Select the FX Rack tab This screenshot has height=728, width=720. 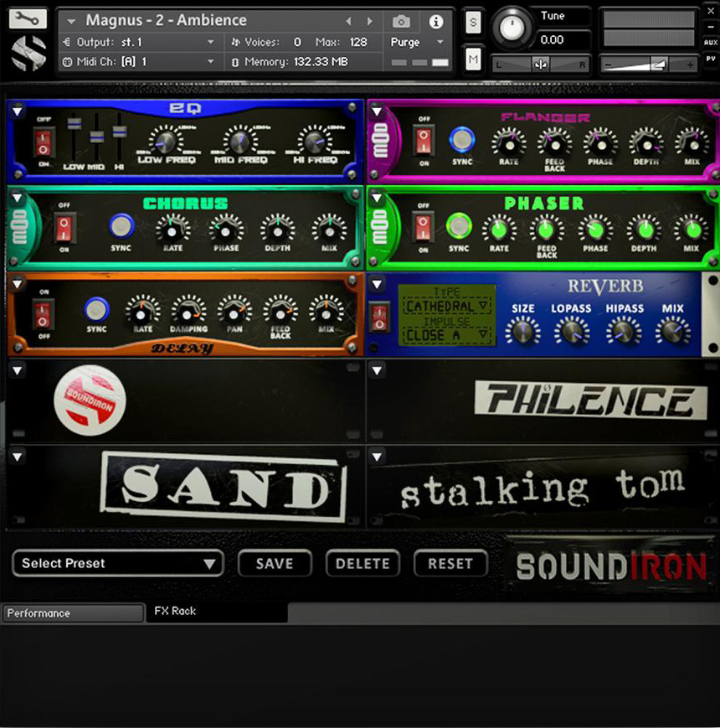174,612
